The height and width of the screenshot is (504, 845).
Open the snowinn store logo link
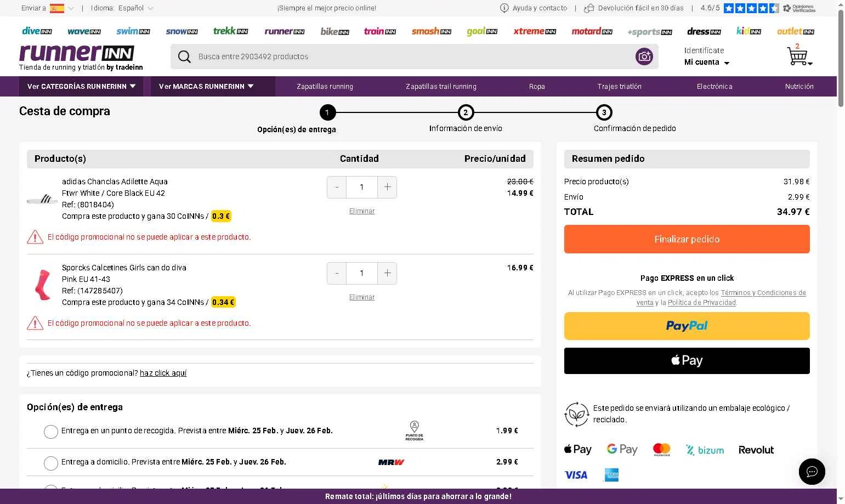tap(182, 31)
